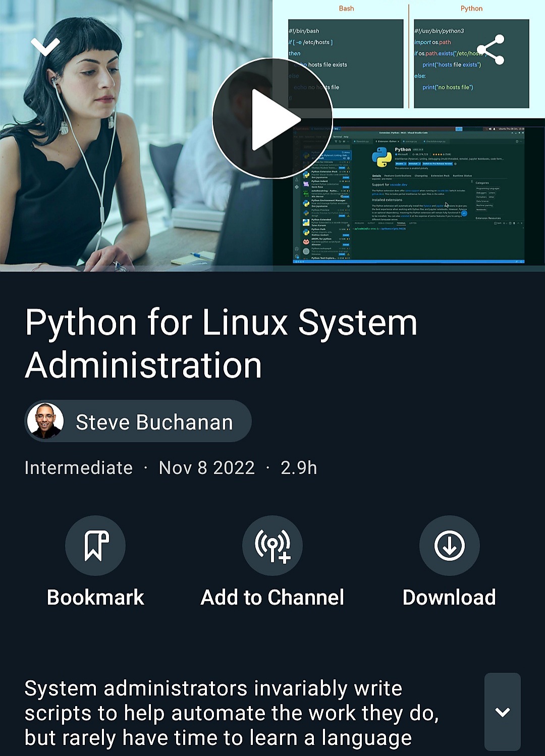Tap the circled download arrow icon
The image size is (545, 756).
click(x=450, y=546)
